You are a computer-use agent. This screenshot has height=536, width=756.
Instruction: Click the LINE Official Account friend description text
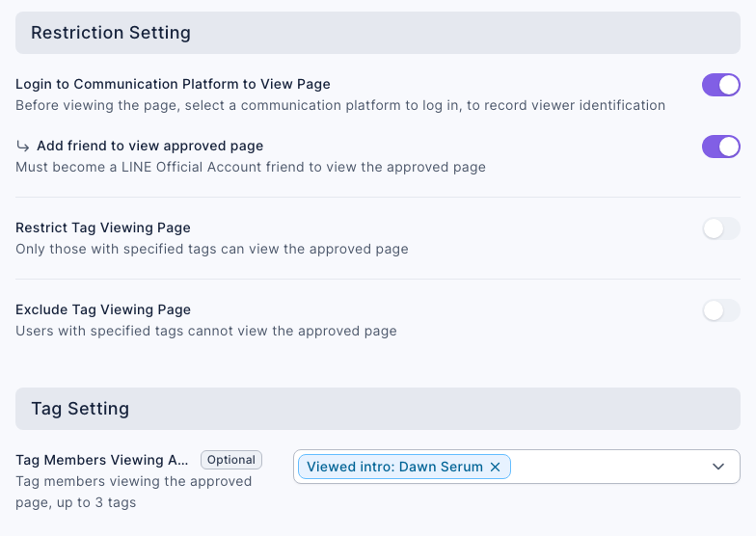click(251, 167)
